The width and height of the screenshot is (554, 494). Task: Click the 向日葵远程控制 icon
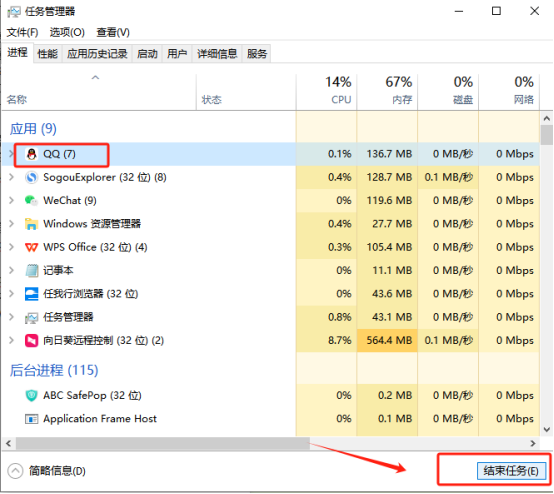(31, 341)
